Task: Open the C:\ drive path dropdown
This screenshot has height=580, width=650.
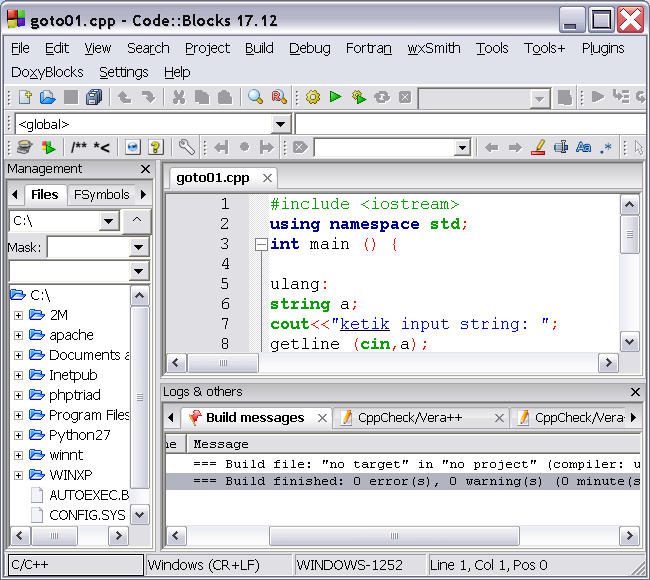Action: point(109,221)
